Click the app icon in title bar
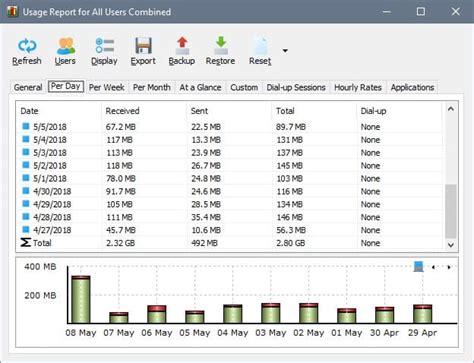 pos(12,12)
